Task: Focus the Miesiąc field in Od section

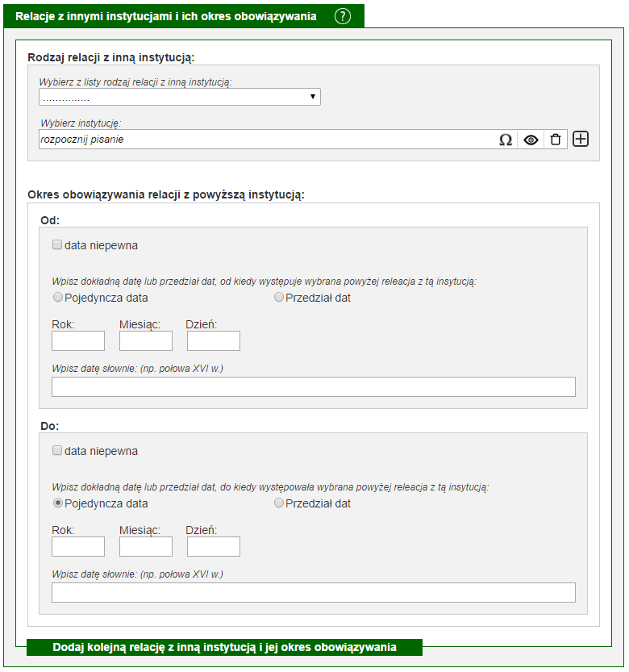Action: click(146, 340)
